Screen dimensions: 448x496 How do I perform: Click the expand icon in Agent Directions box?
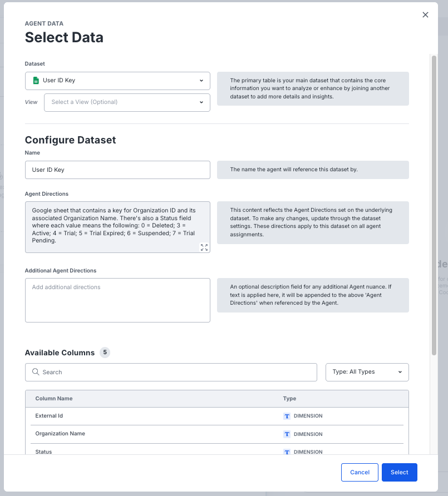[x=204, y=247]
